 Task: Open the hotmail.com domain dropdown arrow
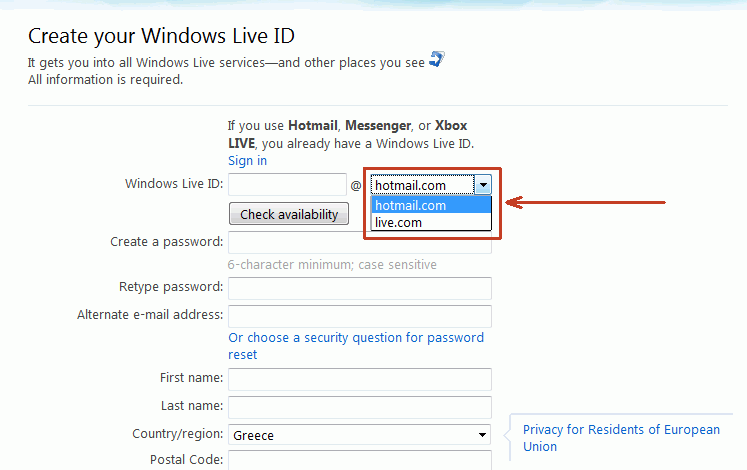[x=483, y=185]
